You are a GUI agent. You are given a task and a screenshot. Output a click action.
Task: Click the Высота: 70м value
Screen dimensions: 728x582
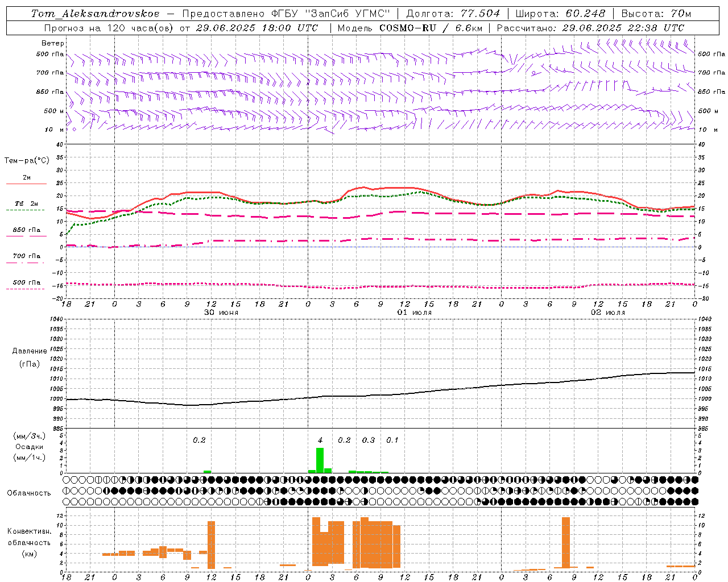[656, 13]
